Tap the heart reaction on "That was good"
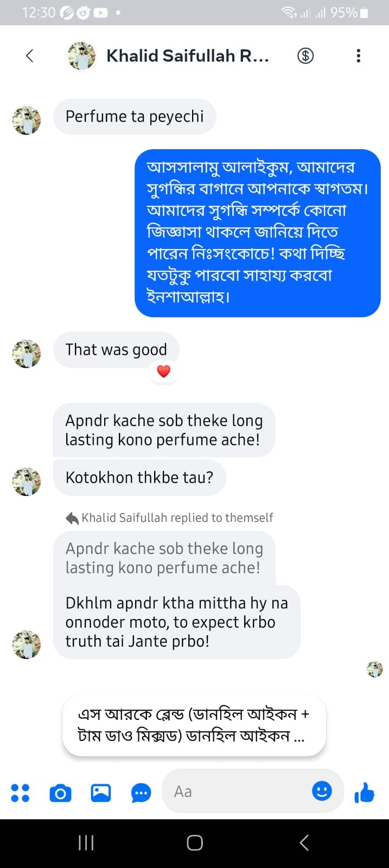Image resolution: width=389 pixels, height=868 pixels. pyautogui.click(x=163, y=371)
